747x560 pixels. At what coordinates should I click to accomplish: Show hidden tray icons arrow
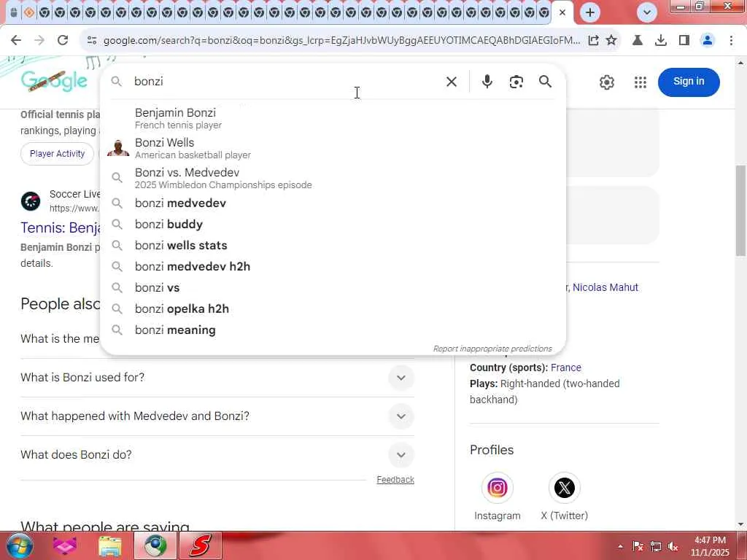point(620,546)
